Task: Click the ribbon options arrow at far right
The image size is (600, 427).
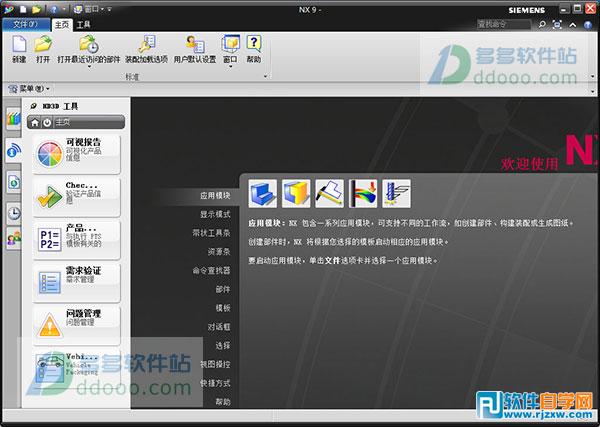Action: (593, 76)
